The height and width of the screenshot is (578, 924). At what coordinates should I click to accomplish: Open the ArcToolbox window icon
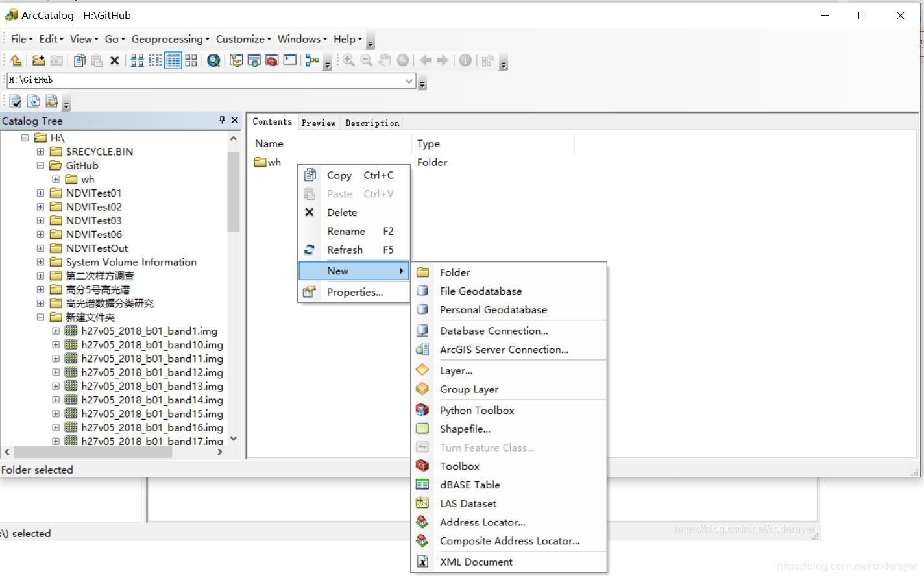[x=272, y=60]
